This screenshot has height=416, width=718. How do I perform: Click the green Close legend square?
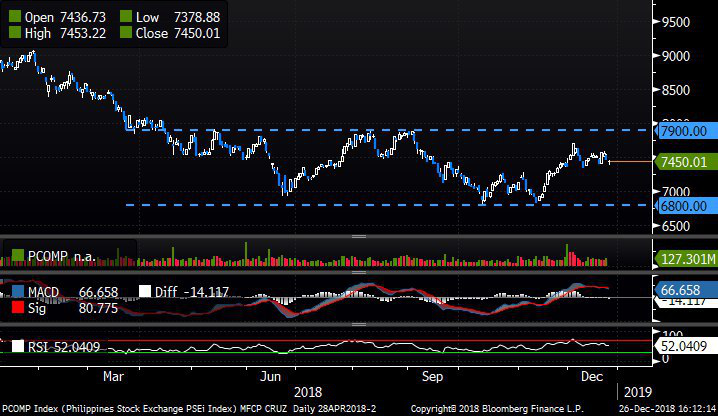(125, 33)
